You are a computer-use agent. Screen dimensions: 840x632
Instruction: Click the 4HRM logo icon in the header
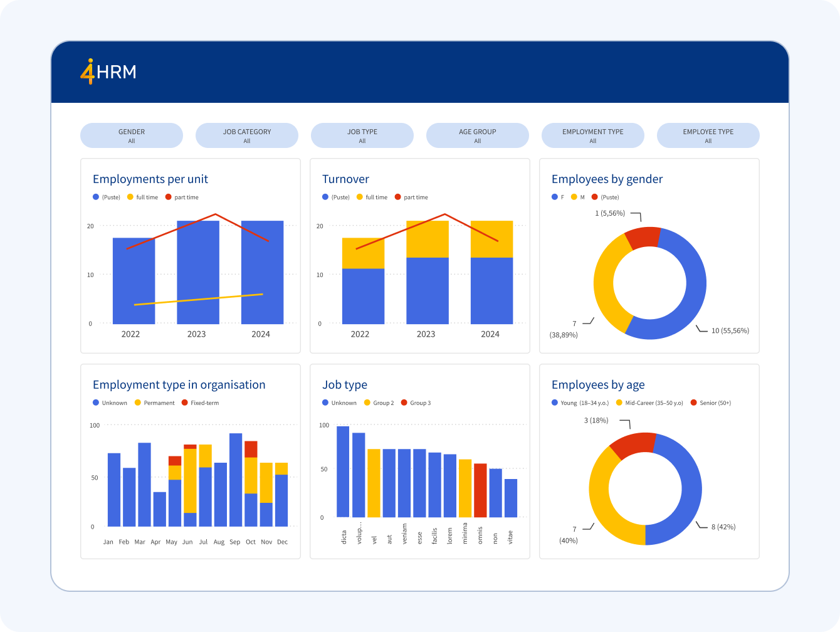[88, 72]
